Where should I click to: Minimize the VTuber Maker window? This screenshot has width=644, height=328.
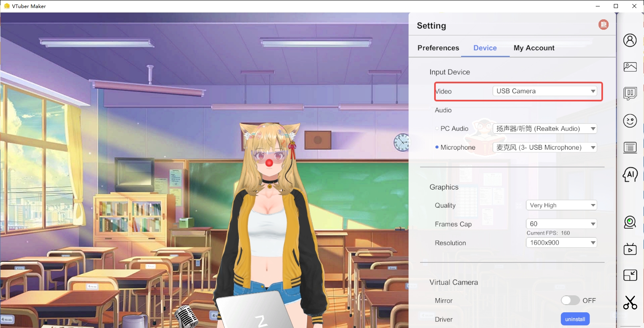coord(598,6)
